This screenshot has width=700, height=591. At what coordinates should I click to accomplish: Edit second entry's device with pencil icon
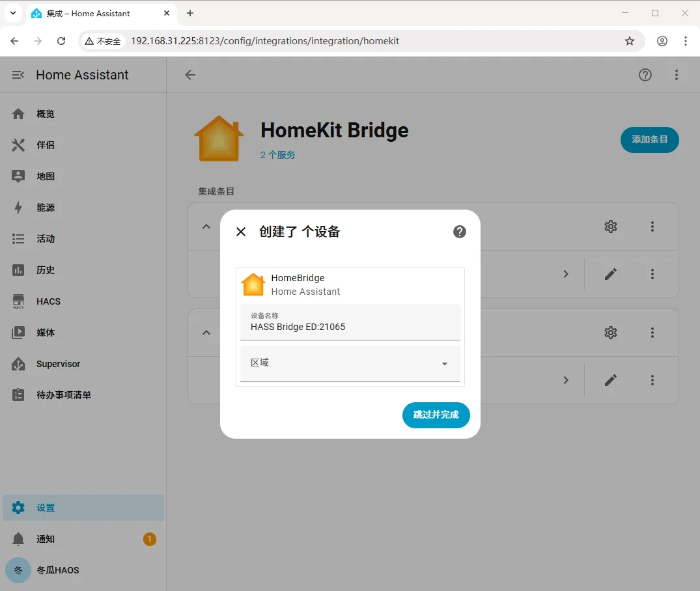click(611, 380)
